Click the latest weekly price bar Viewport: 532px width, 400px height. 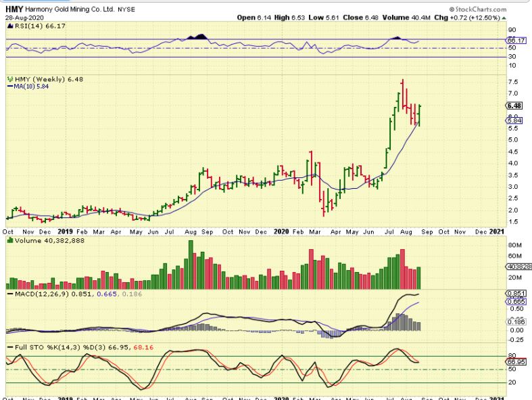point(420,116)
